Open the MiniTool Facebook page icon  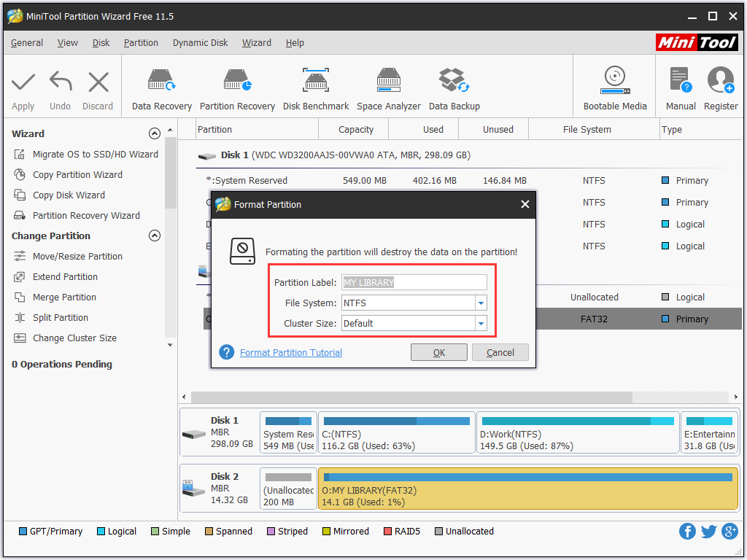(687, 531)
